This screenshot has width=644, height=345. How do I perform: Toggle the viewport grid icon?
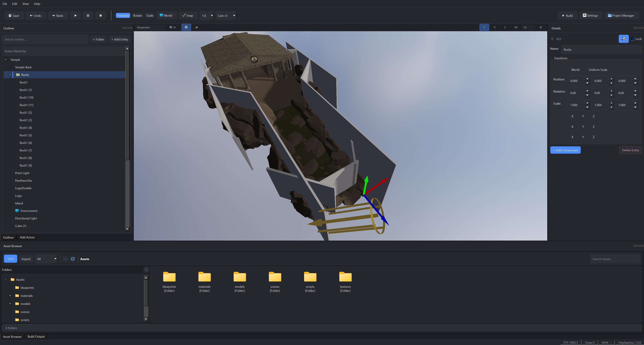(x=186, y=27)
